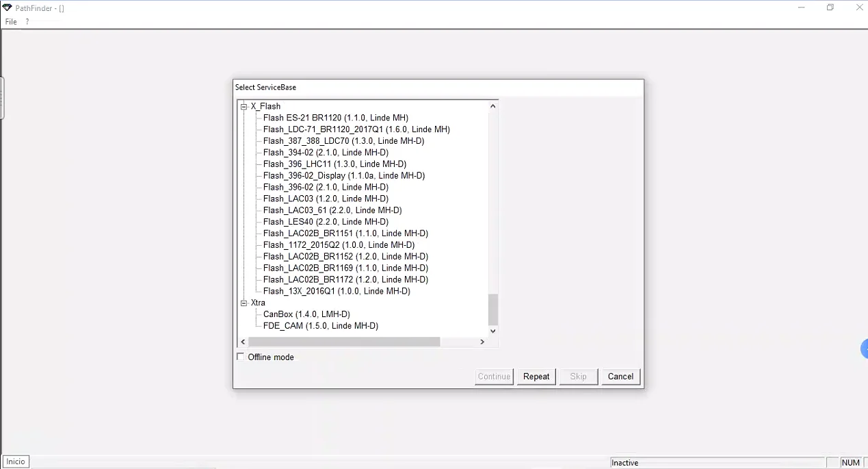Select Flash_LAC03_61 (2.2.0) entry
Screen dimensions: 868x469
(x=332, y=211)
